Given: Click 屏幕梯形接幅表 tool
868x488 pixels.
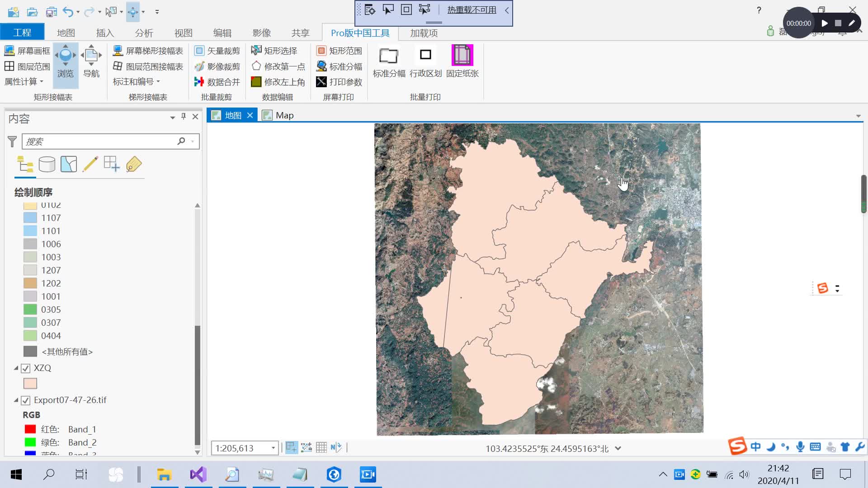Looking at the screenshot, I should click(x=148, y=51).
